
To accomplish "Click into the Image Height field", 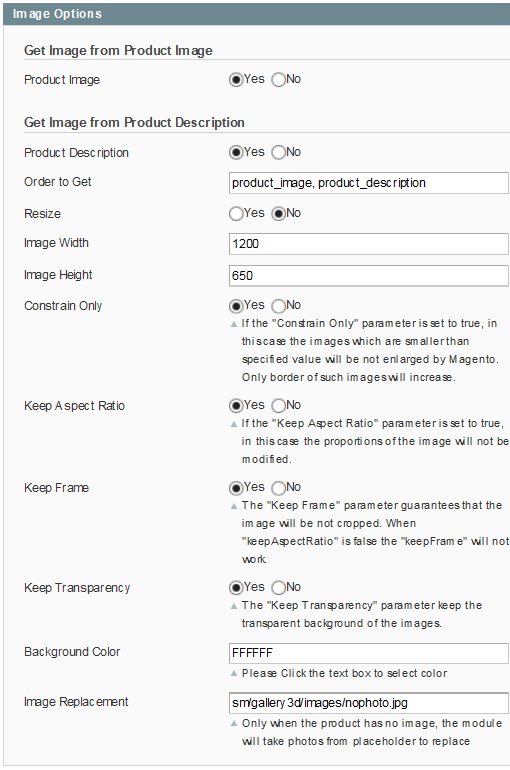I will point(369,275).
